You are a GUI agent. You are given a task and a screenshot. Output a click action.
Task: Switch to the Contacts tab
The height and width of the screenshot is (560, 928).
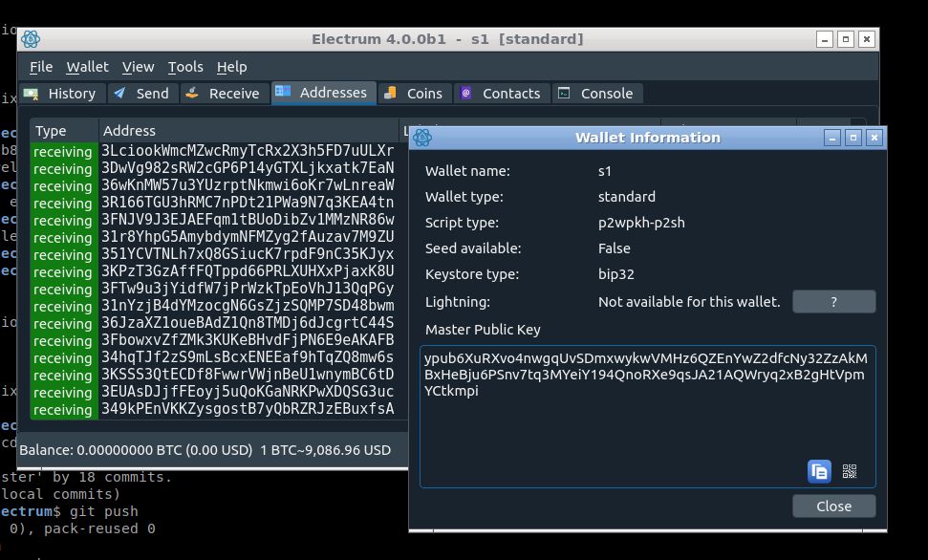tap(502, 94)
